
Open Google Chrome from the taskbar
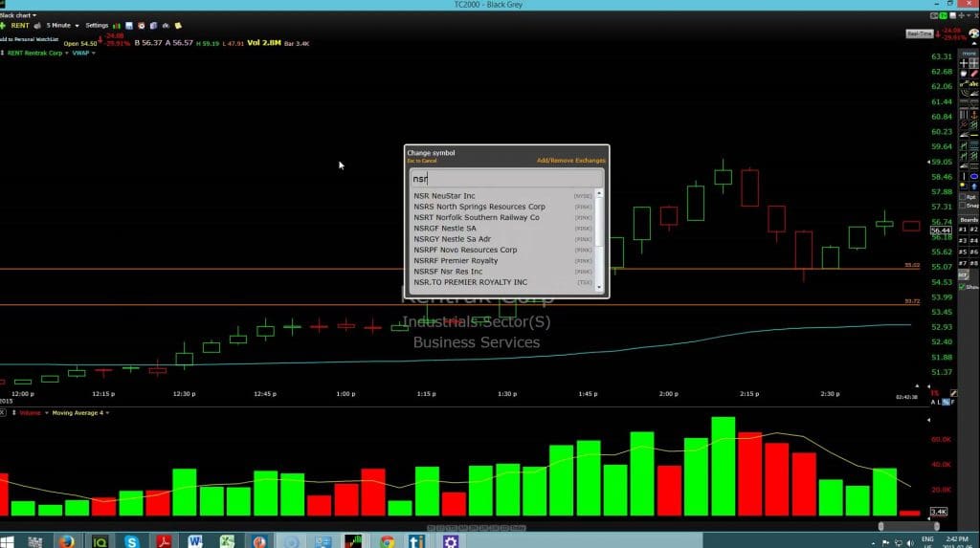(387, 541)
